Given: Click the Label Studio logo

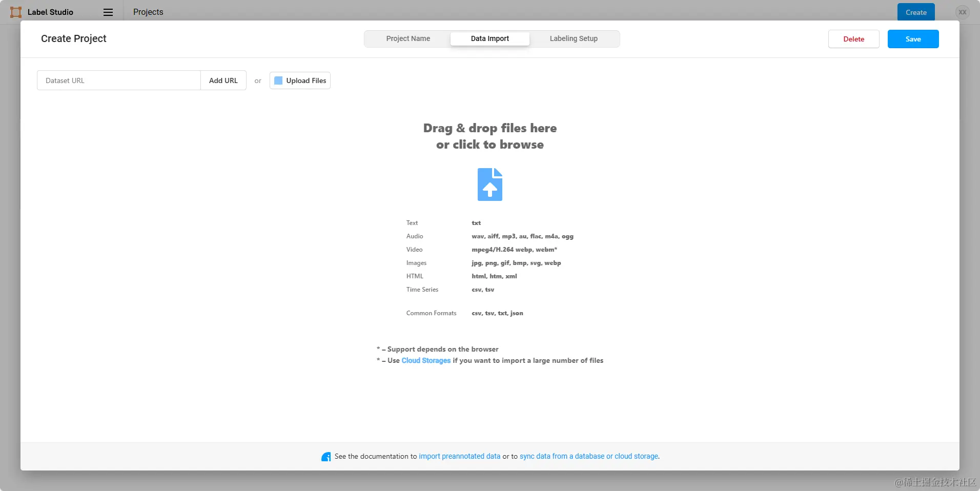Looking at the screenshot, I should pos(15,12).
